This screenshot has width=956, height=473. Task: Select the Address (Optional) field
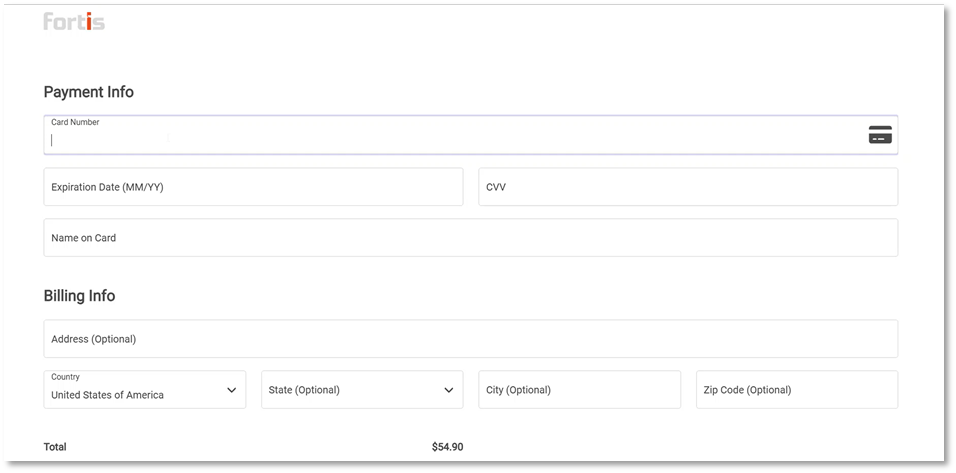(x=470, y=339)
